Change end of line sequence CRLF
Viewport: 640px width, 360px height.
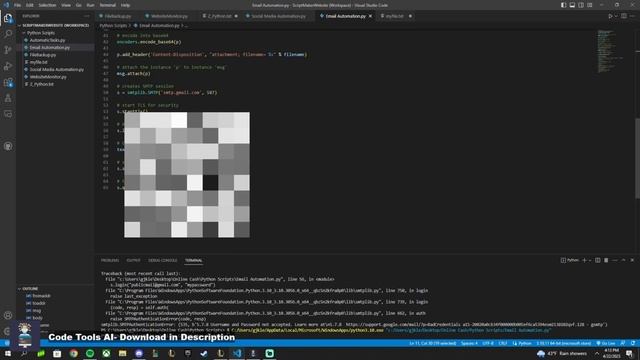tap(503, 344)
